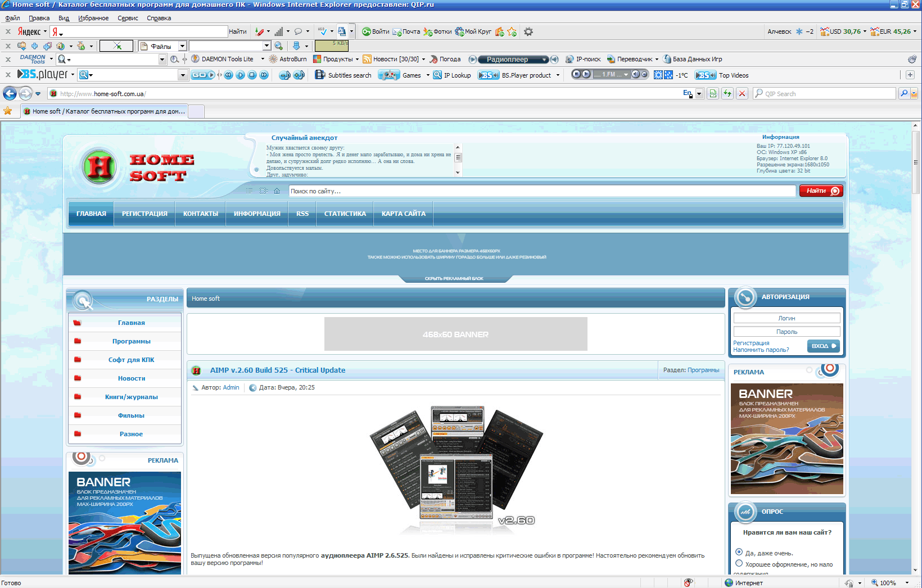Stop page loading with red X icon
This screenshot has width=922, height=588.
(742, 94)
